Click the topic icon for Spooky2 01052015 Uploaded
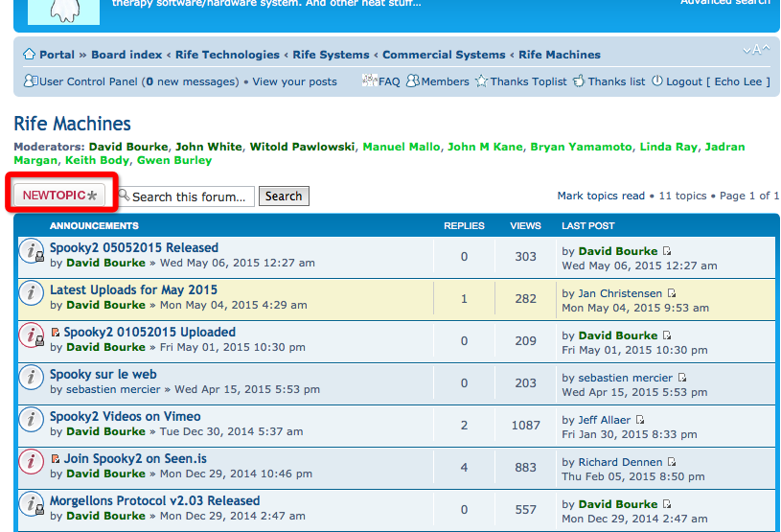The height and width of the screenshot is (532, 781). 31,335
